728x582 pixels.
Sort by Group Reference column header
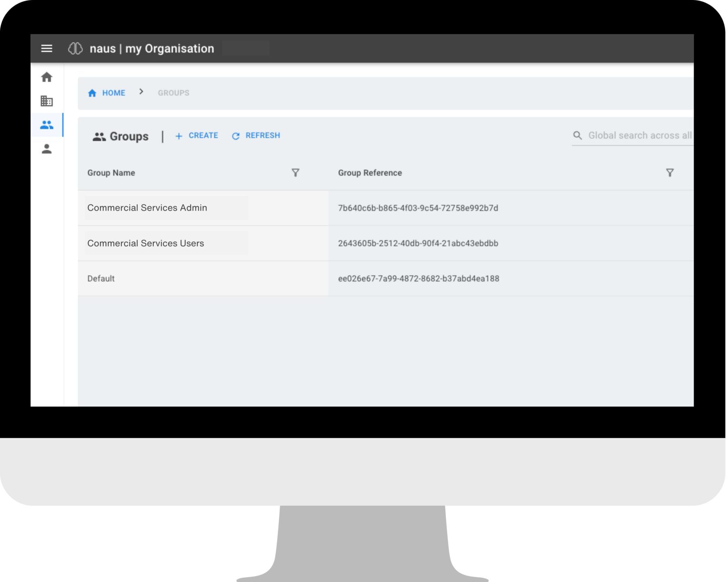tap(370, 173)
